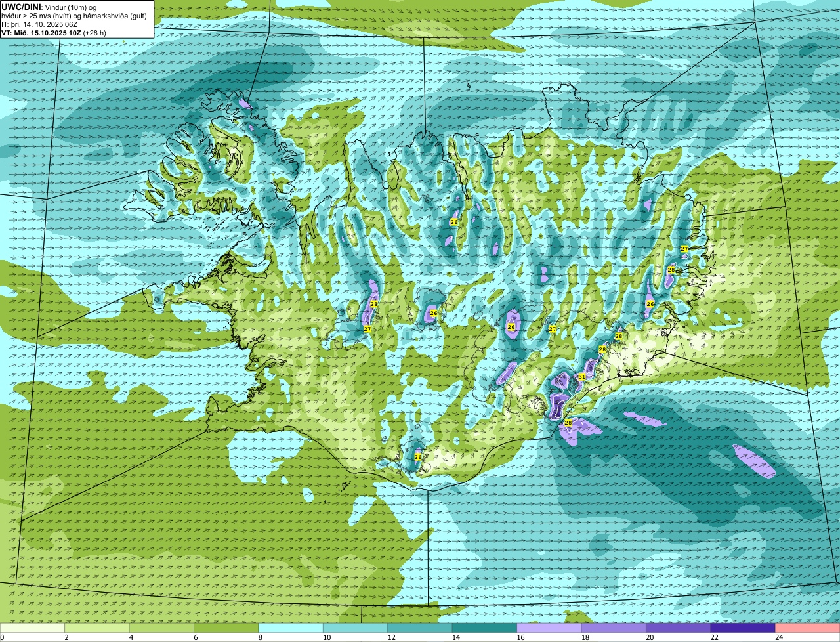Screen dimensions: 840x642
Task: Click the "6" tick label on the legend
Action: pyautogui.click(x=196, y=637)
